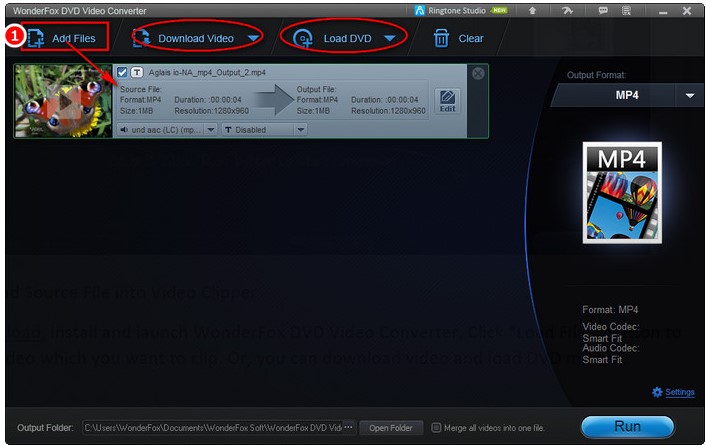This screenshot has height=445, width=706.
Task: Uncheck the Aglais io video checkbox
Action: (x=122, y=72)
